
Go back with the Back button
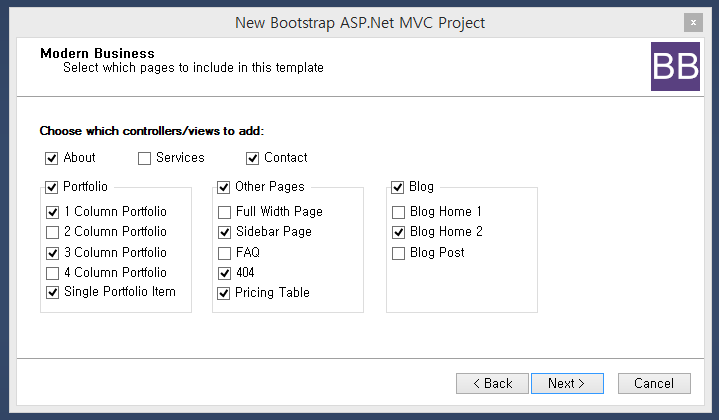[x=492, y=383]
